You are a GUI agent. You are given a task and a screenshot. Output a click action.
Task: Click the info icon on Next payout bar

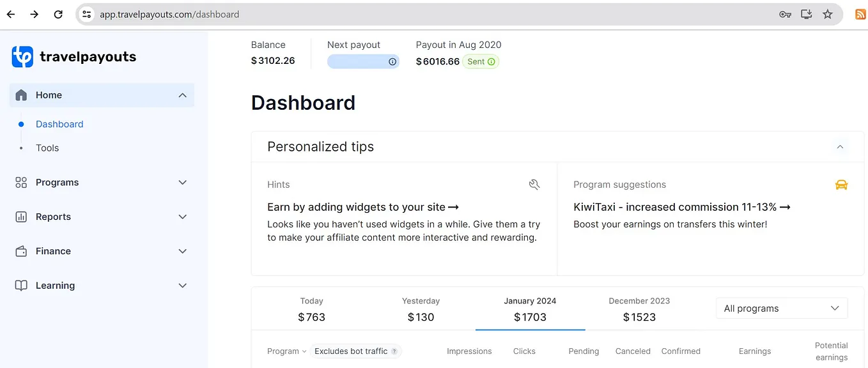coord(392,62)
